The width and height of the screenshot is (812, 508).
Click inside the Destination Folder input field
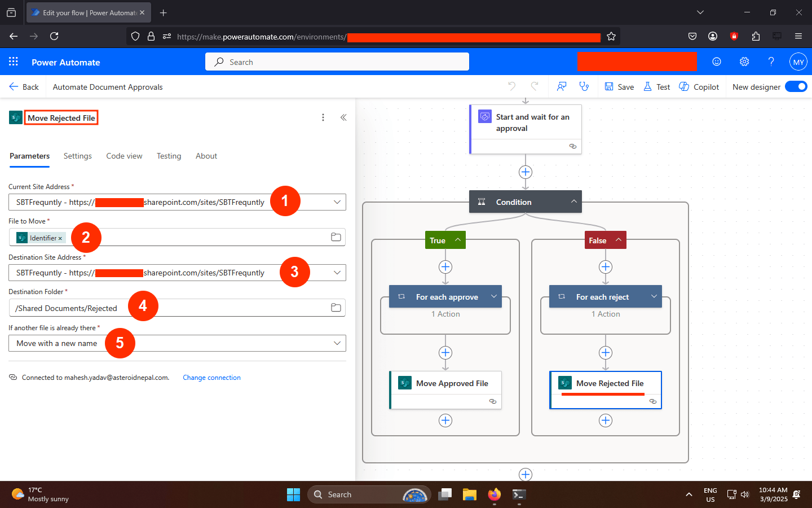177,308
